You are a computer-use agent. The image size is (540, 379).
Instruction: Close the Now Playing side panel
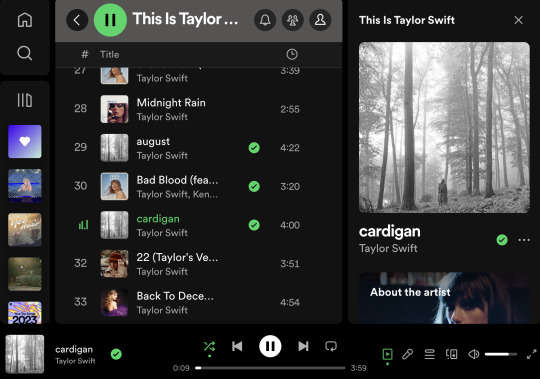point(518,20)
